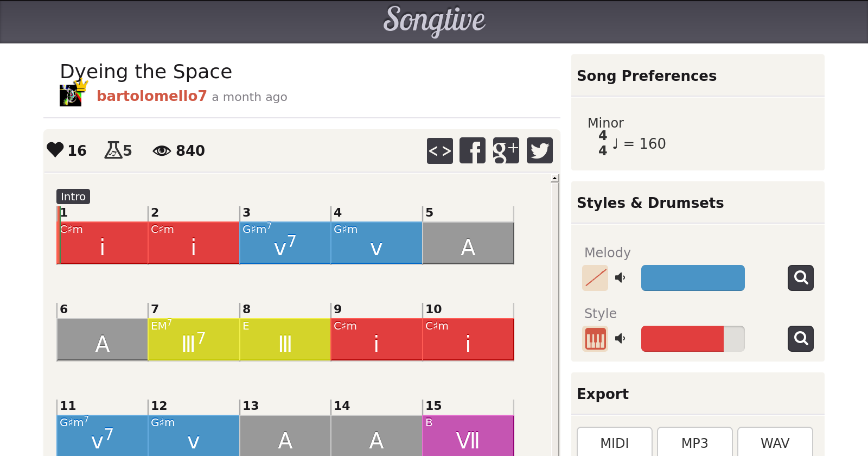
Task: Export song as MIDI
Action: point(614,443)
